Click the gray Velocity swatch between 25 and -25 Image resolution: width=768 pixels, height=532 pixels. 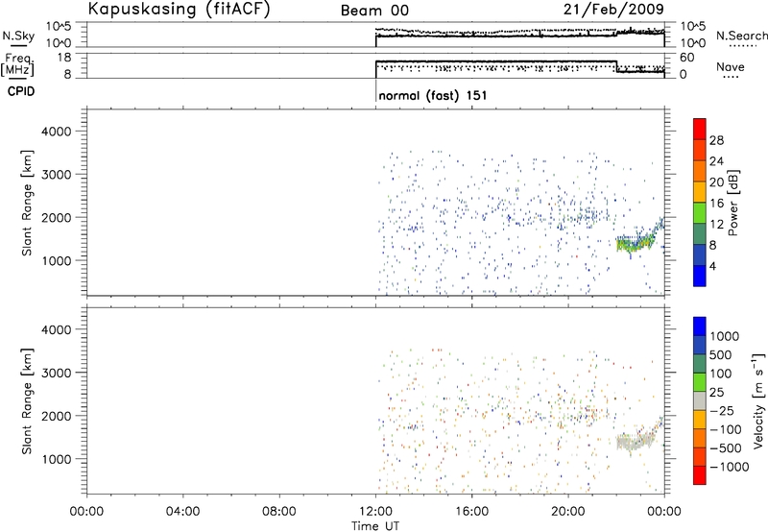click(x=700, y=401)
